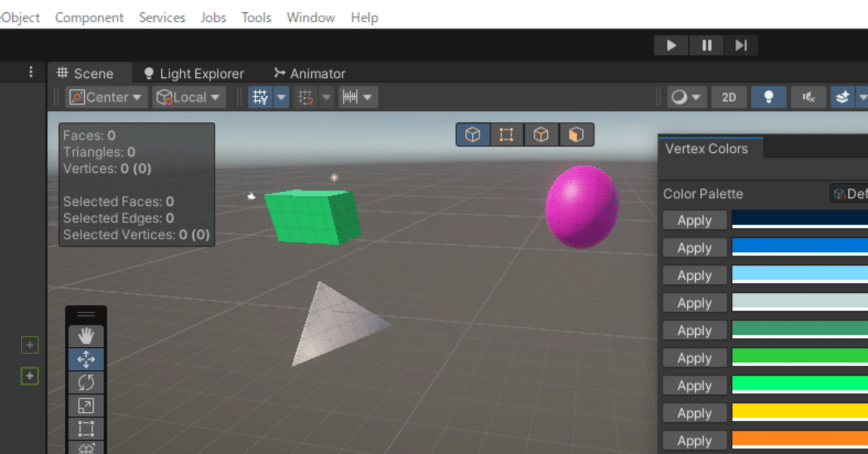Switch to Edge selection mode
The image size is (868, 454).
coord(541,134)
